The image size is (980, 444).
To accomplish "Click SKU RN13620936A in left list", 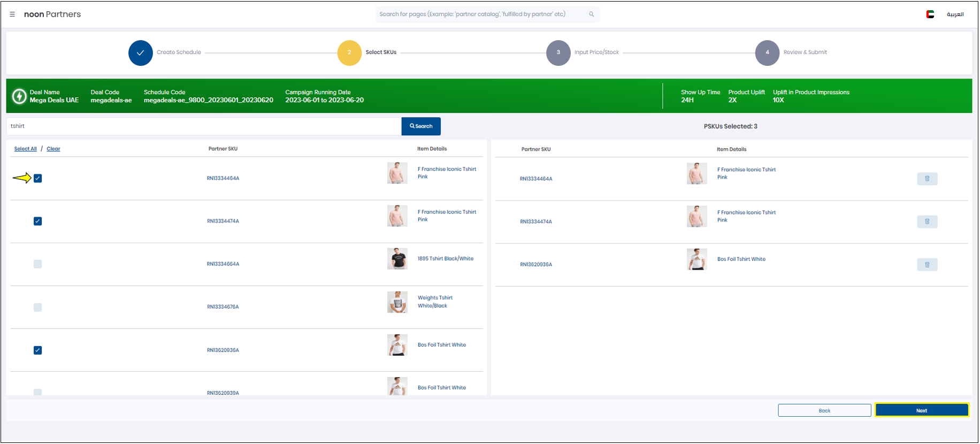I will pyautogui.click(x=223, y=350).
